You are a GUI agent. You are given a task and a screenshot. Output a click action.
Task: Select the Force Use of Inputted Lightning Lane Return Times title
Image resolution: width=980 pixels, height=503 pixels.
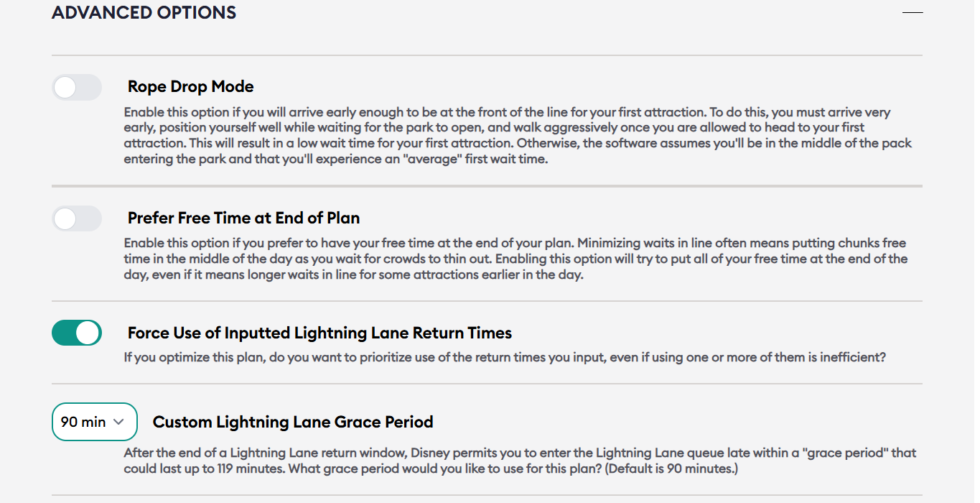319,333
